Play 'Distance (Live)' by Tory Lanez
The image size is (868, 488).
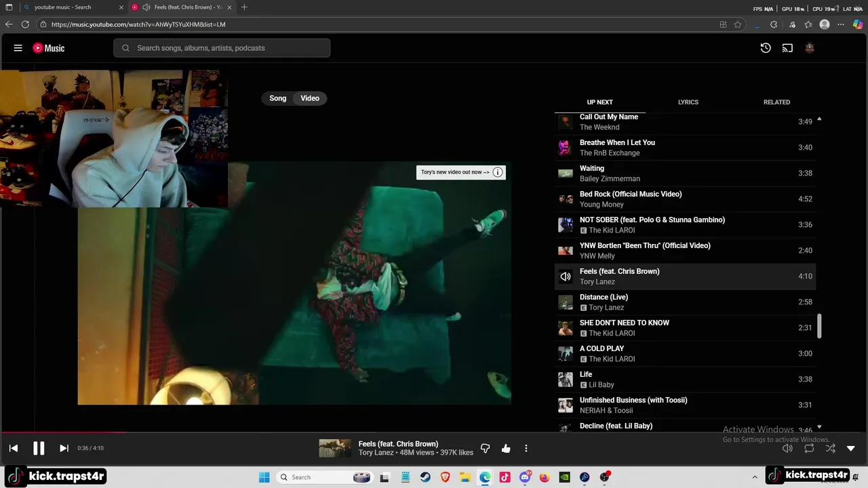(x=685, y=302)
